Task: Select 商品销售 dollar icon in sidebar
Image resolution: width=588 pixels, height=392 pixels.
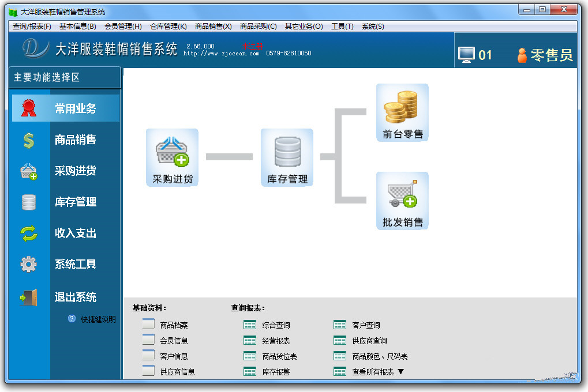Action: pyautogui.click(x=28, y=140)
